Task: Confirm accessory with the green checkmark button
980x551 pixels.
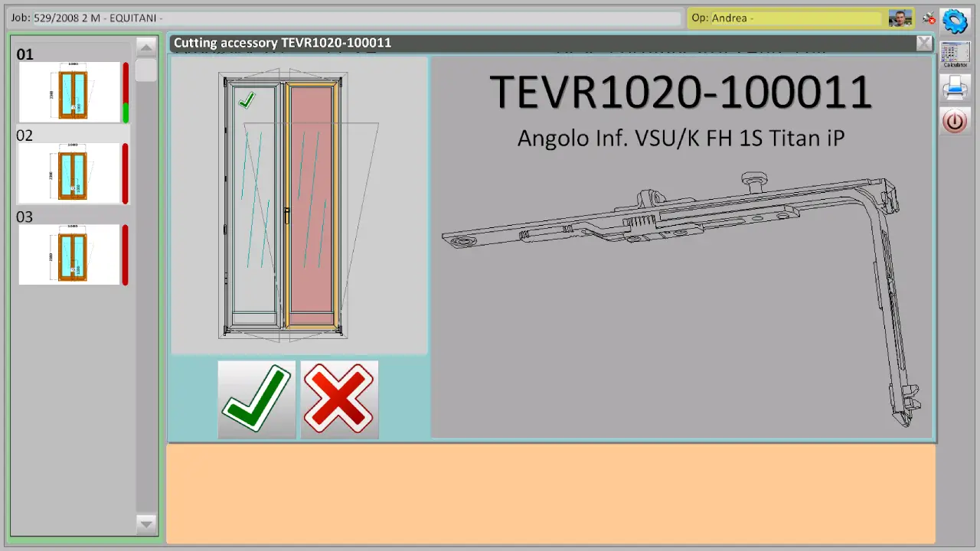Action: (256, 399)
